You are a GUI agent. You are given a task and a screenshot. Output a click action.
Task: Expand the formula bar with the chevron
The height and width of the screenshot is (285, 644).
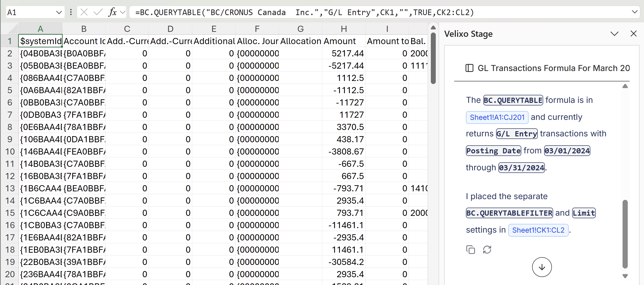point(635,12)
